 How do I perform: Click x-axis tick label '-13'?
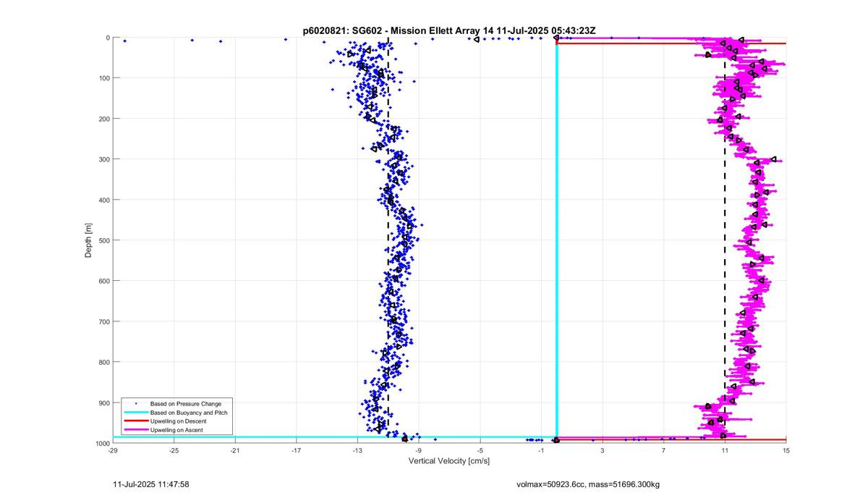[357, 450]
